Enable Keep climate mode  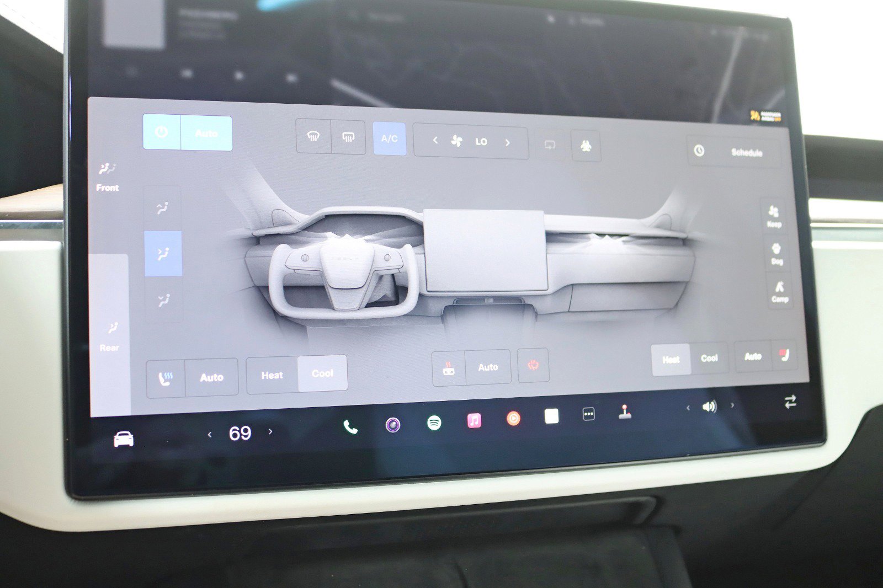(x=774, y=216)
